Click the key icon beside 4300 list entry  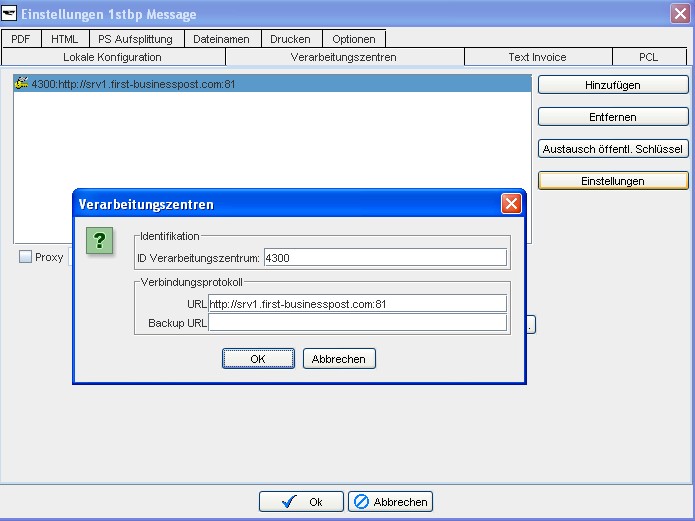pyautogui.click(x=21, y=83)
